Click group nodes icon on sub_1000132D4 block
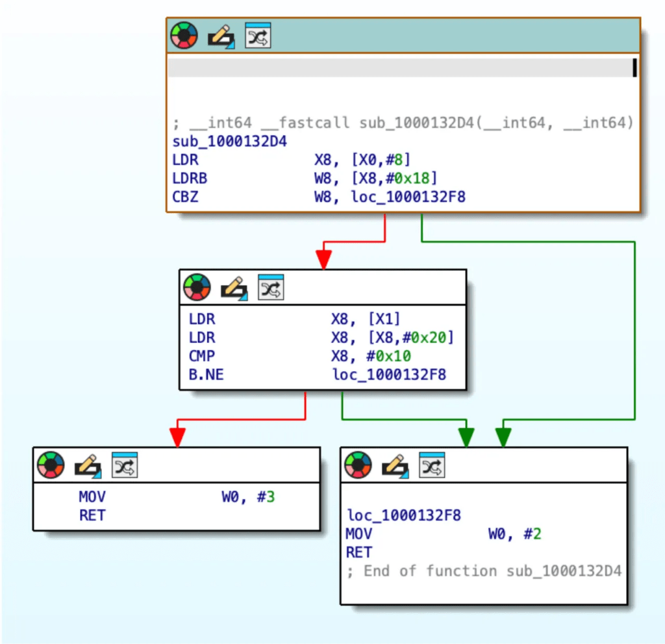 pos(258,36)
